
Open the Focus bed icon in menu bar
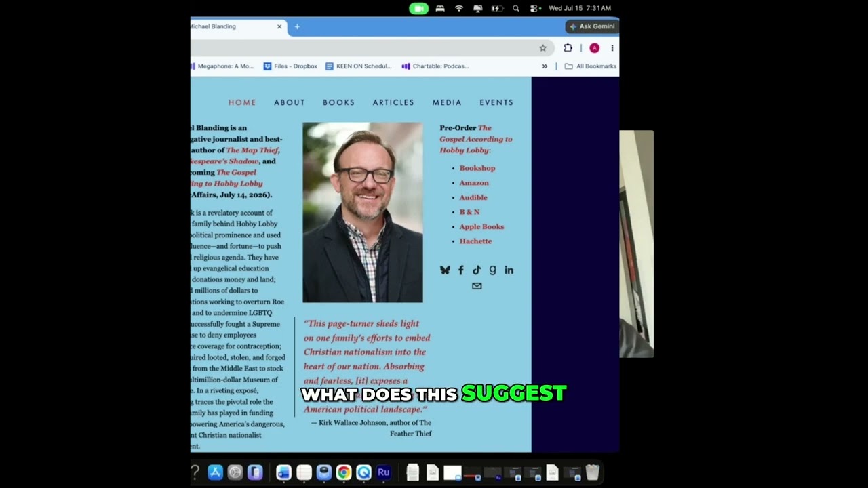(x=440, y=9)
